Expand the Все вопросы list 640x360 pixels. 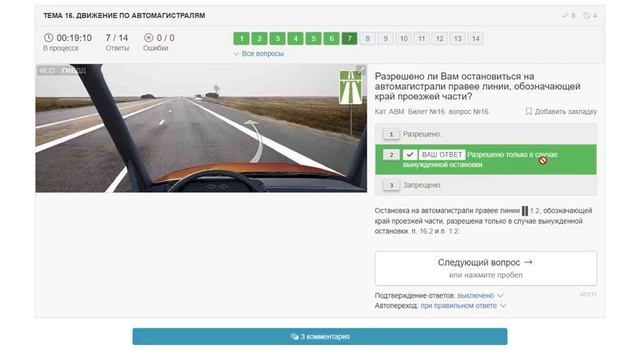click(259, 53)
